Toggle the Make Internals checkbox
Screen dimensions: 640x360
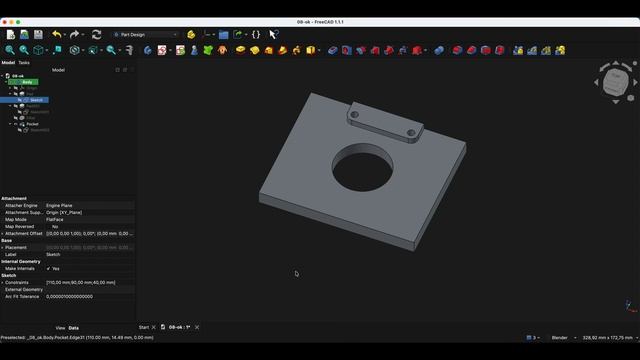point(49,269)
